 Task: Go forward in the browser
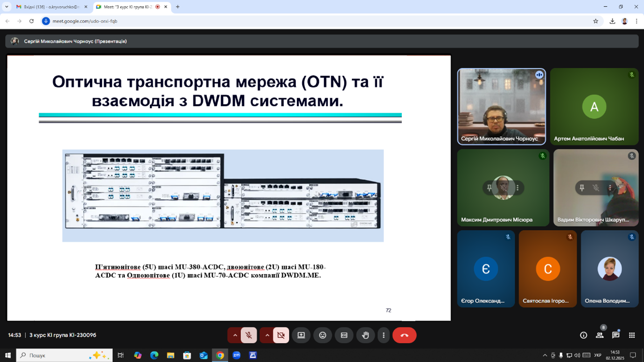pyautogui.click(x=19, y=21)
